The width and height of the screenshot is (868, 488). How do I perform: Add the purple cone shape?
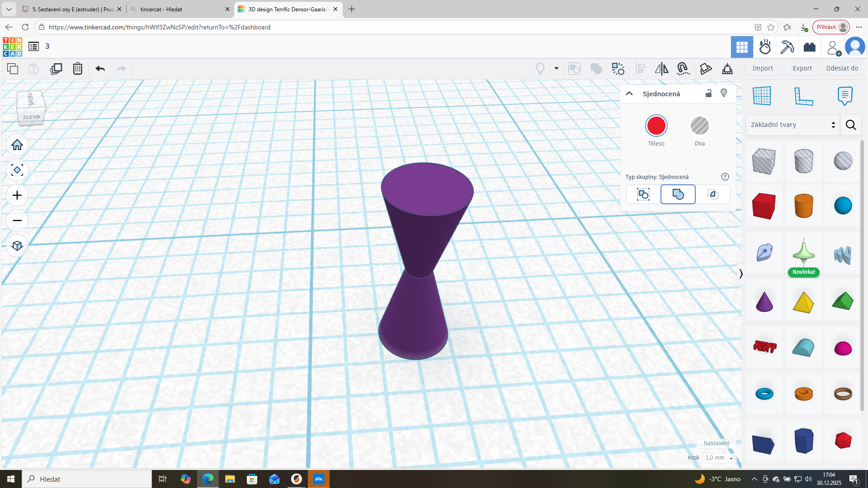pos(764,301)
